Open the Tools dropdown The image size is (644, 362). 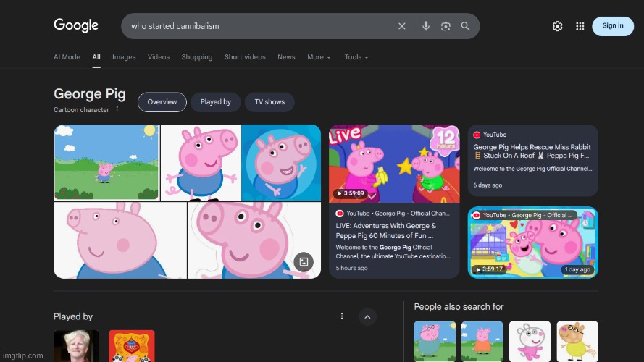pos(356,57)
